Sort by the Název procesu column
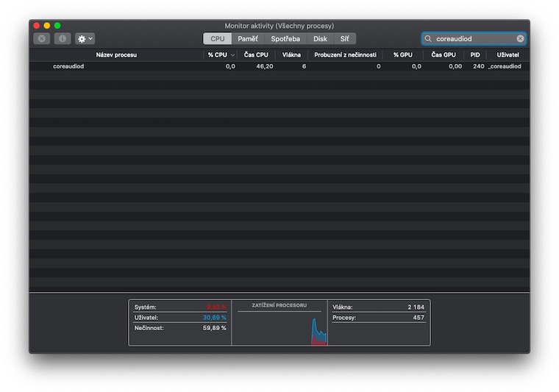 (x=116, y=55)
